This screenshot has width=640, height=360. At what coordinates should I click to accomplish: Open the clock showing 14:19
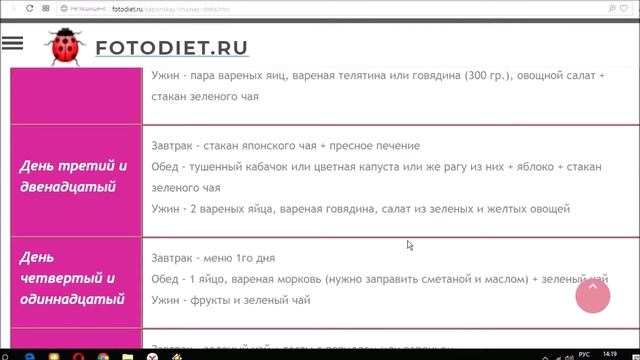(x=610, y=354)
